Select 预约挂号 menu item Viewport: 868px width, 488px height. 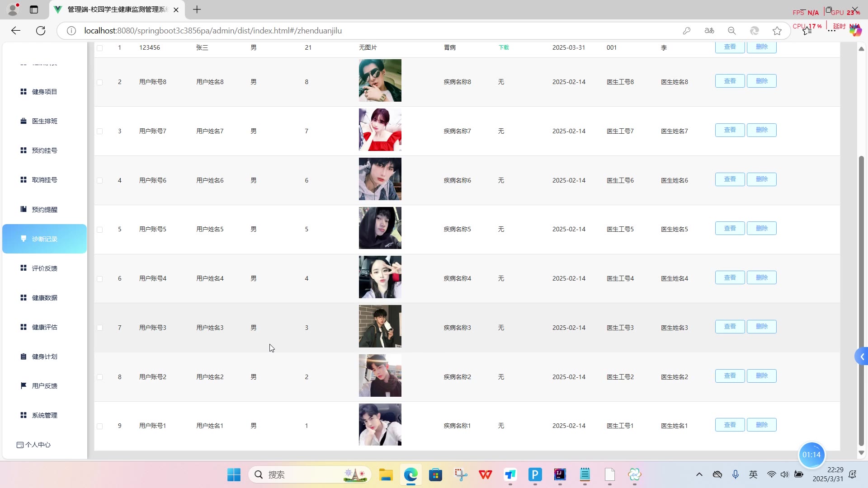pos(44,150)
